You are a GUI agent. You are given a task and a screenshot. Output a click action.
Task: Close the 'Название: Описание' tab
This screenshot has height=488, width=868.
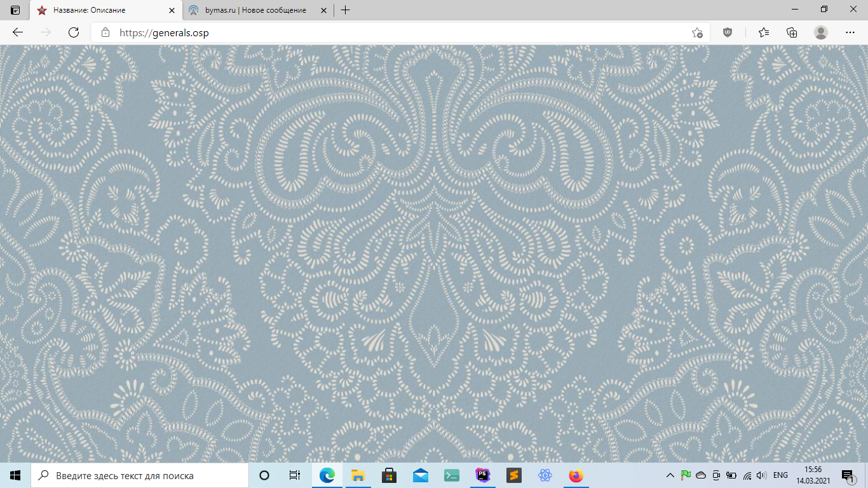172,10
